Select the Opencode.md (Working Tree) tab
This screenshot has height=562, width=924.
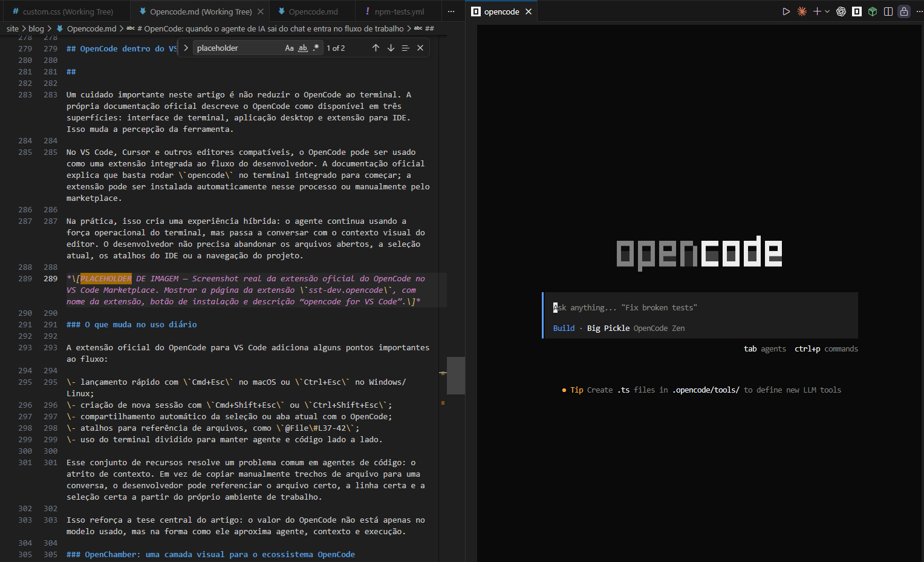201,11
